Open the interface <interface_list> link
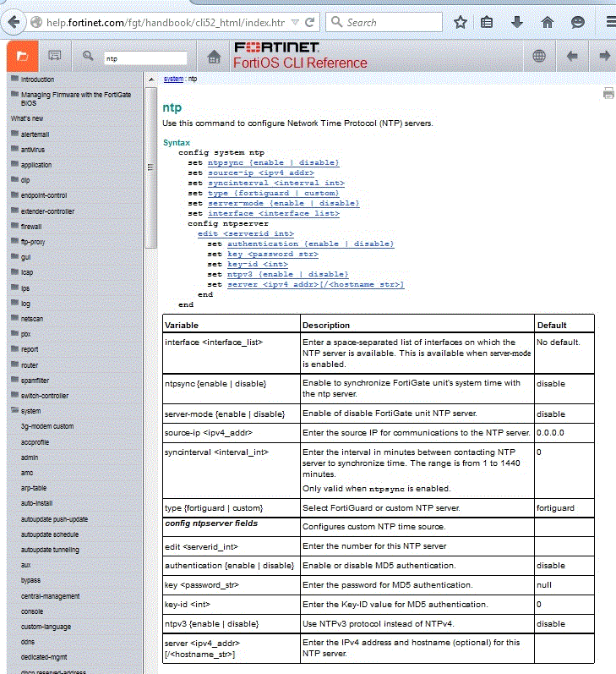This screenshot has height=674, width=616. [x=274, y=214]
